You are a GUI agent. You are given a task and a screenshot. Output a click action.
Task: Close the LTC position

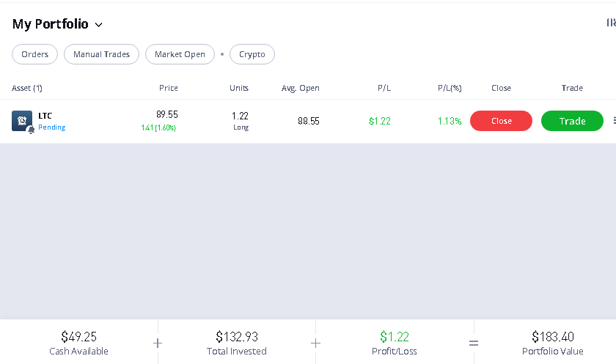[502, 121]
